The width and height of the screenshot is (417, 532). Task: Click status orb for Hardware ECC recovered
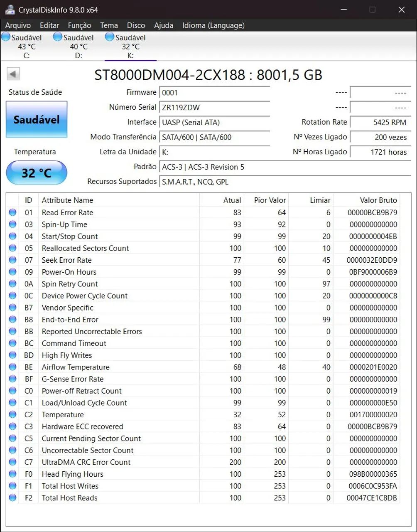(x=12, y=426)
